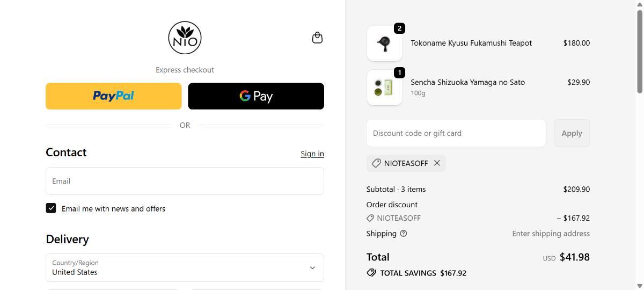This screenshot has width=644, height=290.
Task: Click the NIOTEASOFF discount tag icon chip
Action: click(x=376, y=163)
